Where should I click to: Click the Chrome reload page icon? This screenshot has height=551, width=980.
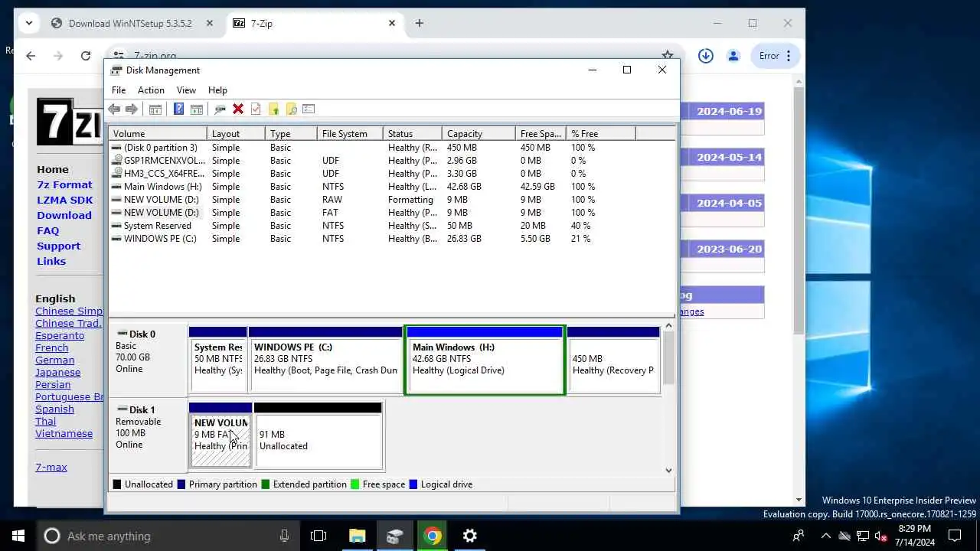pyautogui.click(x=86, y=56)
